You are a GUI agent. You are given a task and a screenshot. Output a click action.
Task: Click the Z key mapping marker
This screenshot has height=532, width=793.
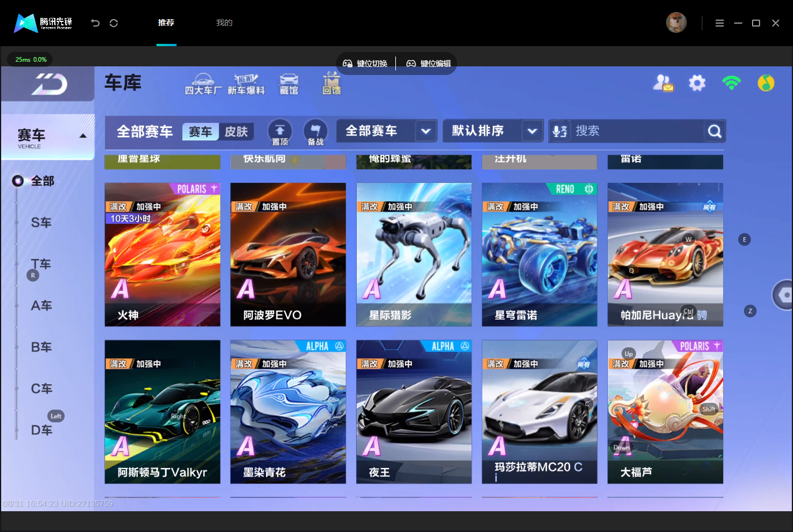(x=750, y=311)
